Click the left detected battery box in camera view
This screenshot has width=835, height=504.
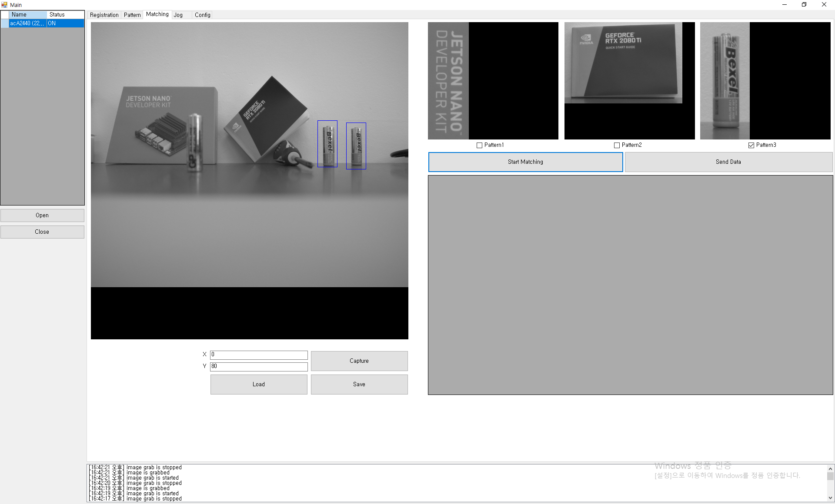(x=327, y=144)
